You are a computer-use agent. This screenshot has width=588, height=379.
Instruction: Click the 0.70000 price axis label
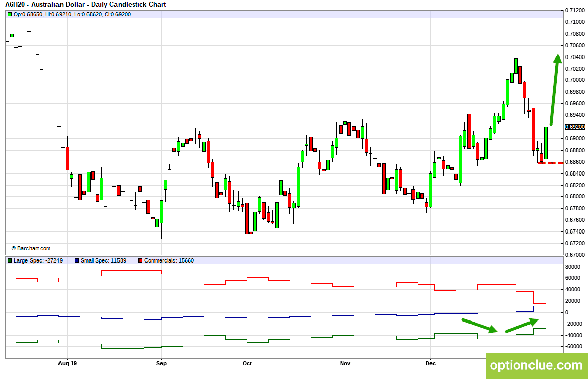pyautogui.click(x=575, y=80)
